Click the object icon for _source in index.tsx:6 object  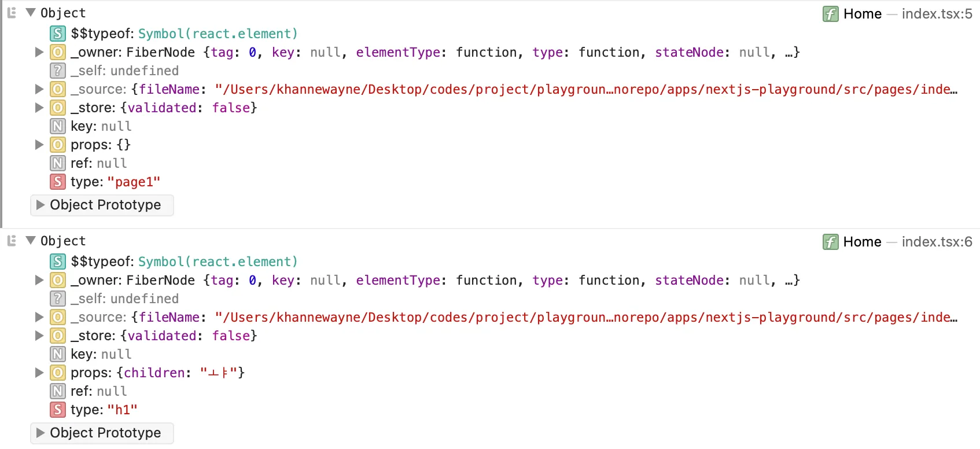click(58, 317)
